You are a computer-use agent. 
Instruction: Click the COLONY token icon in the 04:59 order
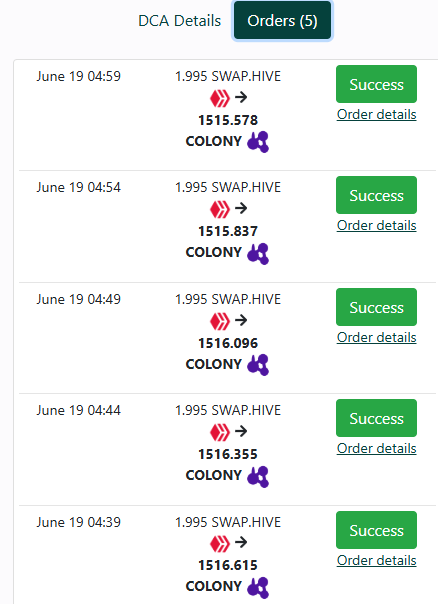258,142
